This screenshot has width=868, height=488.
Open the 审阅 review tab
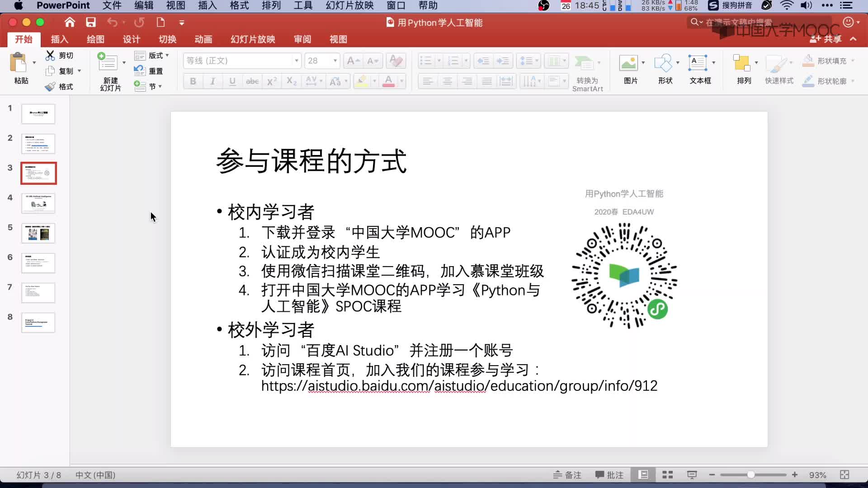[x=302, y=39]
